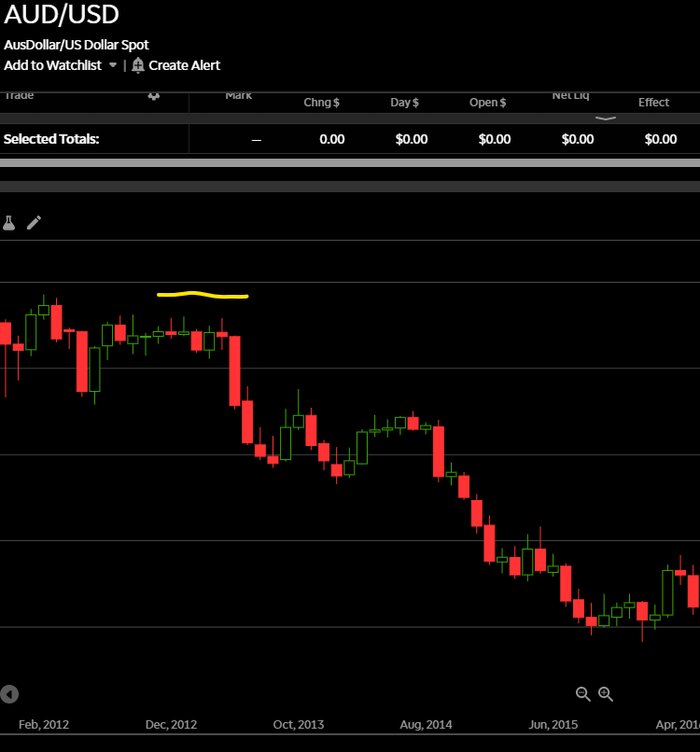Click the Create Alert bell icon
The height and width of the screenshot is (752, 700).
click(x=138, y=65)
